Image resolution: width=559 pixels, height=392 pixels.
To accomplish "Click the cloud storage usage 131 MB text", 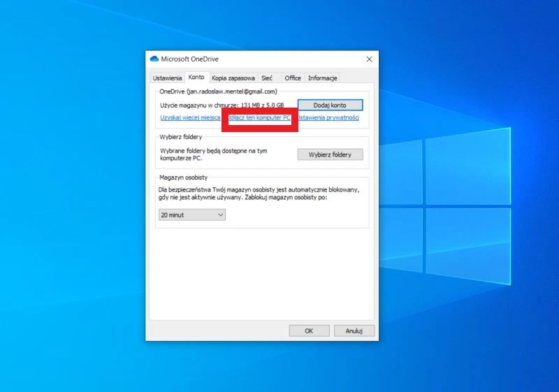I will (222, 105).
